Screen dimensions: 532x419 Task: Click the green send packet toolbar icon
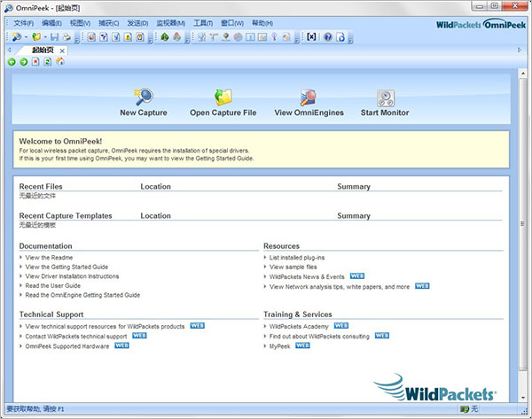(165, 36)
